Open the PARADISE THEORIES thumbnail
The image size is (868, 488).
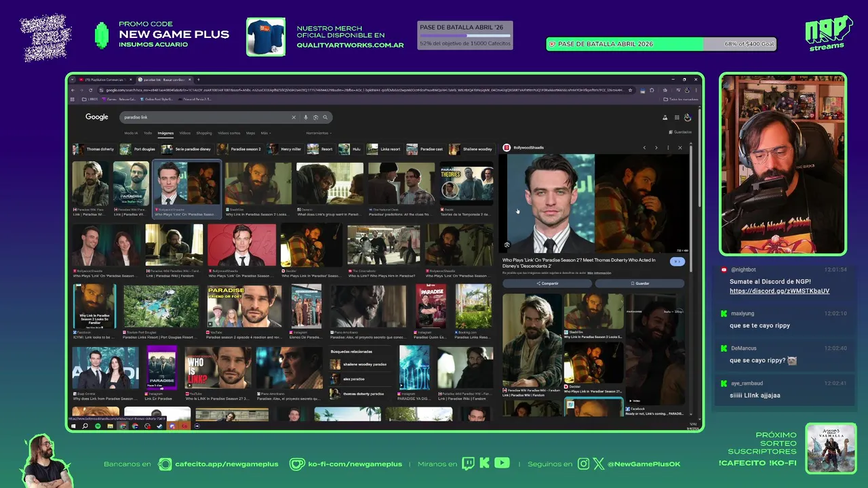(466, 183)
